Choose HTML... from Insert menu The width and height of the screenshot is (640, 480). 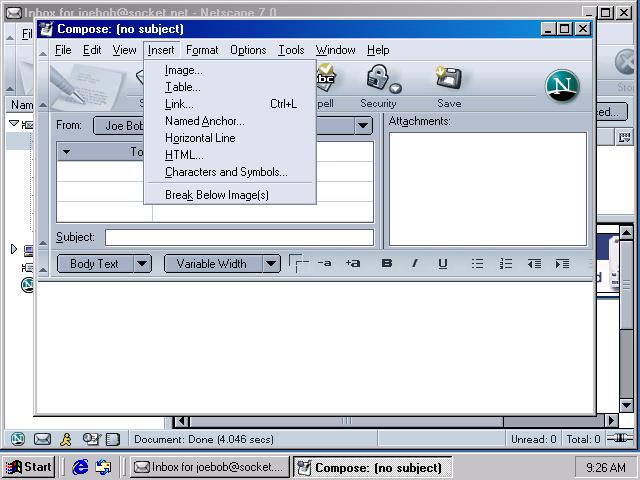click(230, 155)
